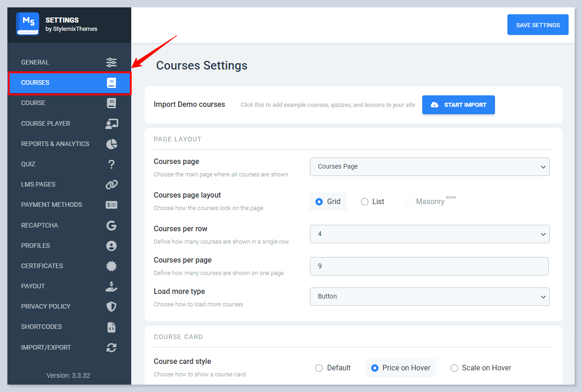Select the Grid layout radio button
This screenshot has width=582, height=392.
pyautogui.click(x=319, y=202)
